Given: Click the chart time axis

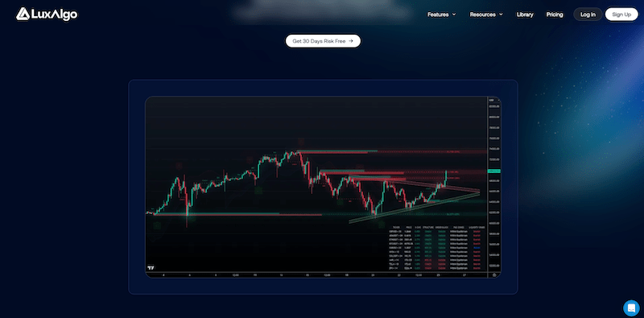Looking at the screenshot, I should [x=316, y=275].
